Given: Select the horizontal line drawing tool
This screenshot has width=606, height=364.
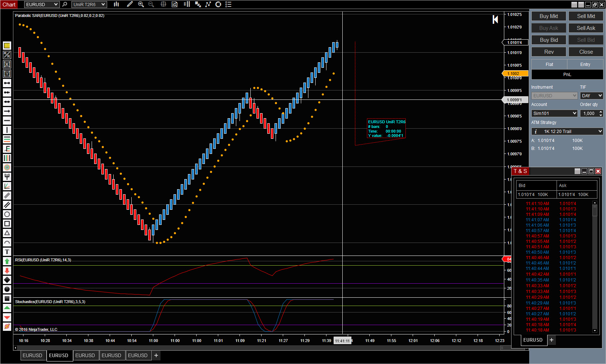Looking at the screenshot, I should click(x=7, y=120).
